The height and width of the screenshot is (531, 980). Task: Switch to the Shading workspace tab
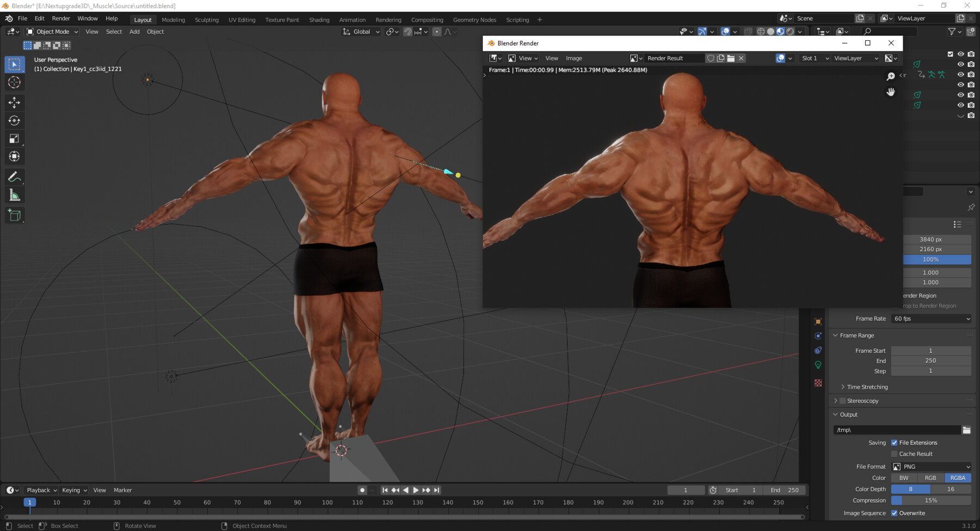[319, 20]
